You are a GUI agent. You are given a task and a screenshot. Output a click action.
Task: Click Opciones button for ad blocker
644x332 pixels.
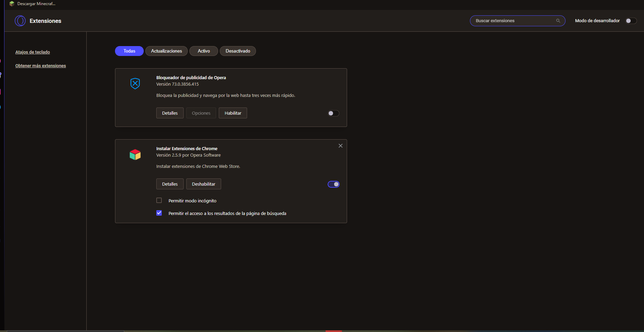tap(201, 113)
